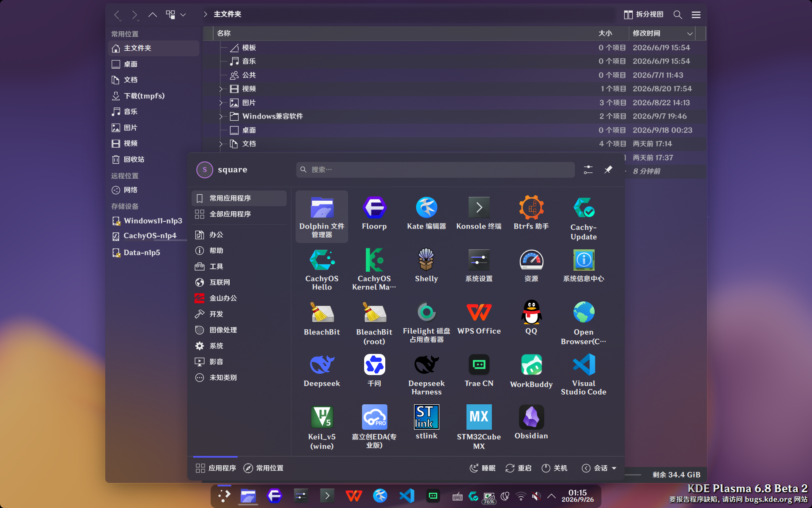The width and height of the screenshot is (812, 508).
Task: Click the volume muted icon in tray
Action: point(536,496)
